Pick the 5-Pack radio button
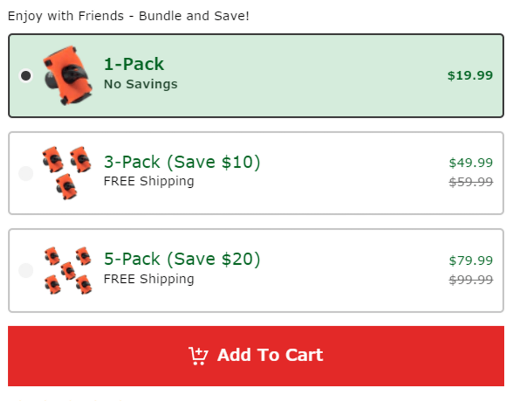Viewport: 532px width, 401px height. [25, 270]
